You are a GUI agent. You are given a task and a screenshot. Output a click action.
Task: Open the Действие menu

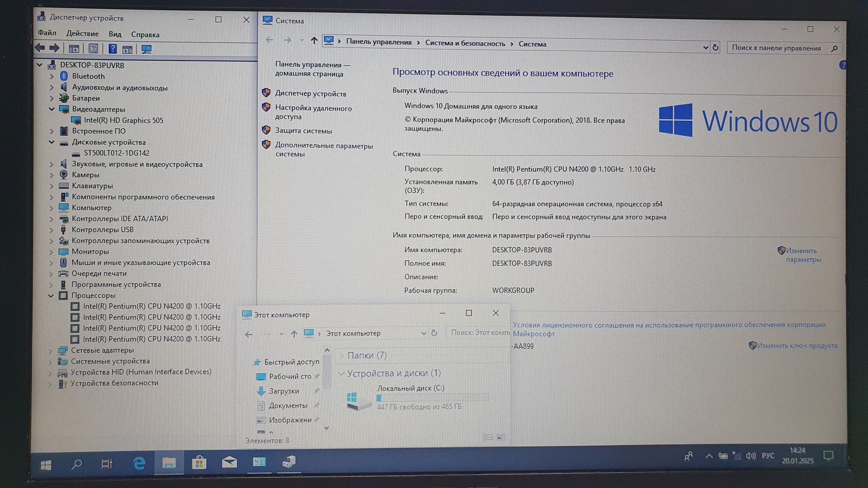tap(82, 34)
